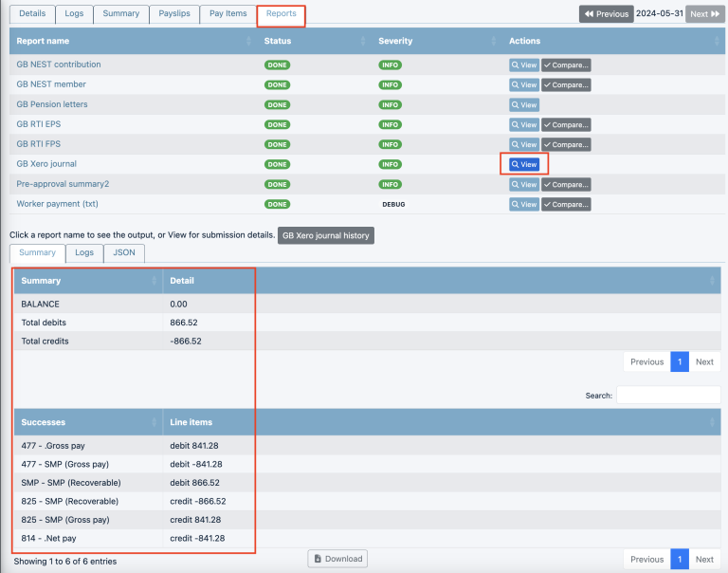Switch to the top Logs tab

(x=74, y=14)
